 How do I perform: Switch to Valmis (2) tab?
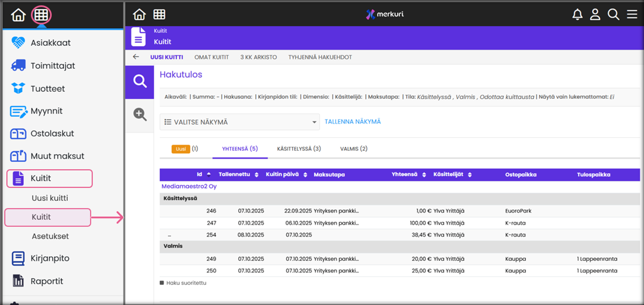click(x=353, y=149)
